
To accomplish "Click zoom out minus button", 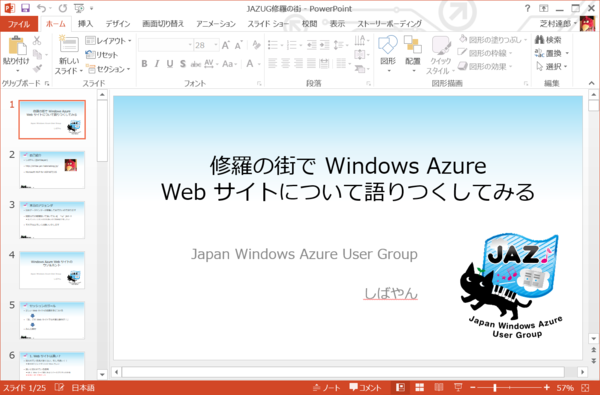I will click(472, 388).
